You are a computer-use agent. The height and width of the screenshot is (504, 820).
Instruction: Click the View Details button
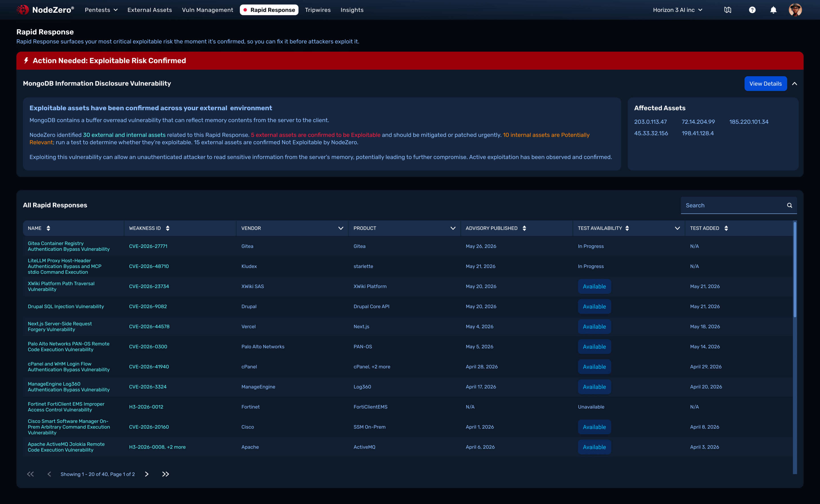tap(765, 84)
